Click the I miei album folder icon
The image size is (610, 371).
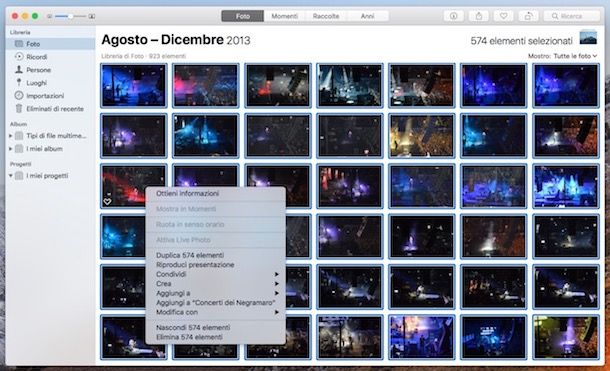pos(19,149)
